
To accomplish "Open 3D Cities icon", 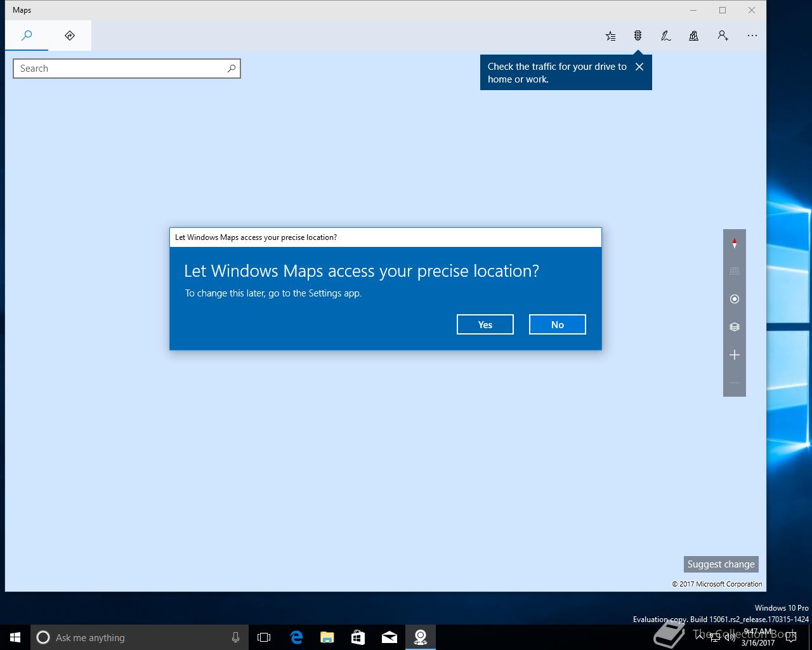I will 693,36.
